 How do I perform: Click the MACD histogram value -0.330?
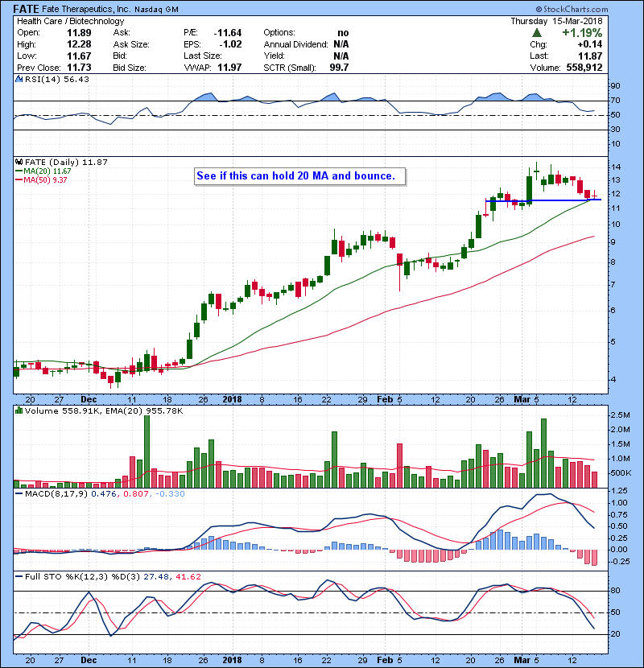(170, 494)
